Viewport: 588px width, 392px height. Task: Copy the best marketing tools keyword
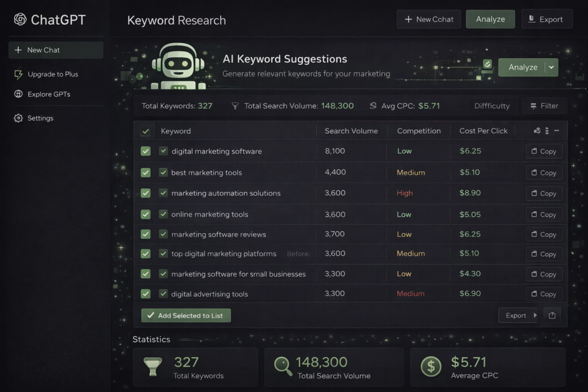click(543, 173)
